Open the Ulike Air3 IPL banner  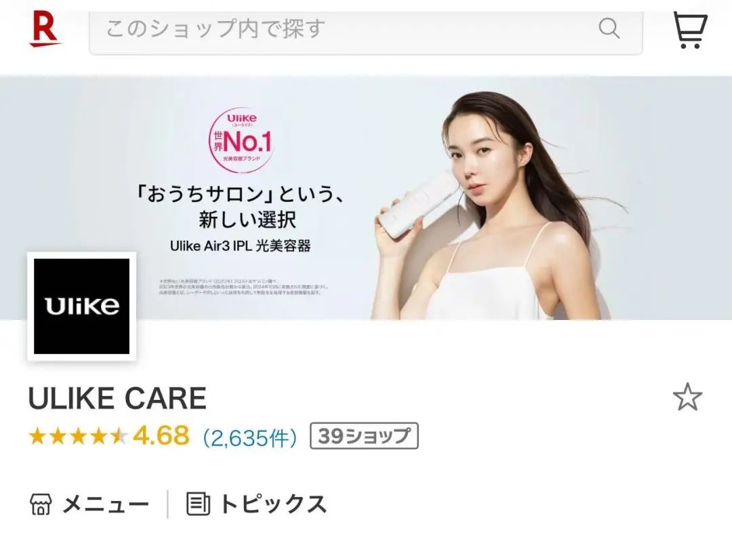(366, 198)
